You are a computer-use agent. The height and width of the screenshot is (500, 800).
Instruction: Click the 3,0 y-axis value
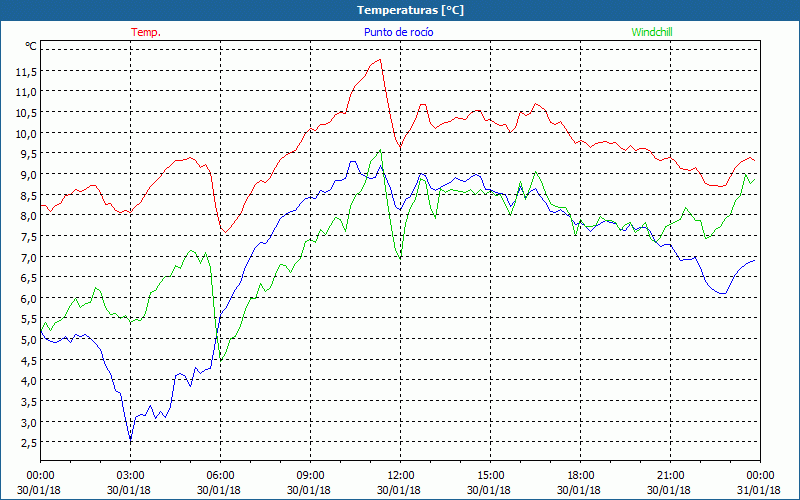pyautogui.click(x=29, y=423)
